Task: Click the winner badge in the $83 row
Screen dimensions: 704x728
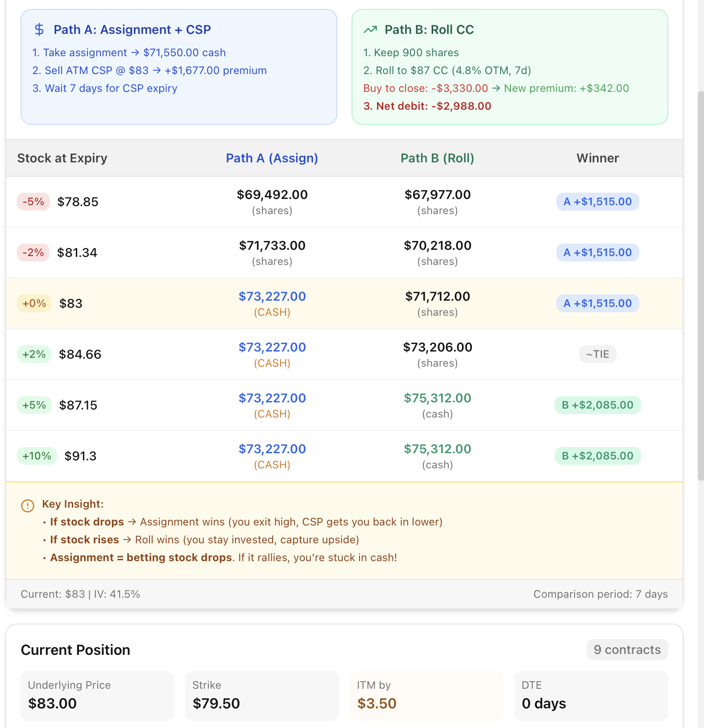Action: pos(598,303)
